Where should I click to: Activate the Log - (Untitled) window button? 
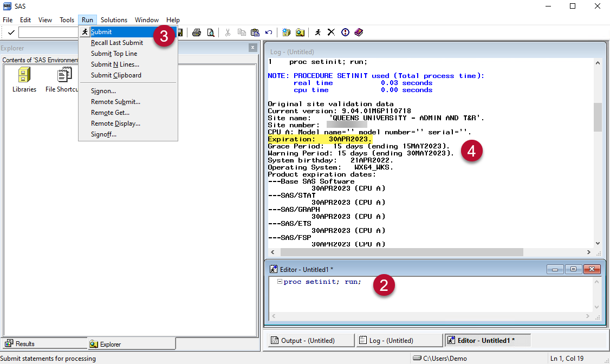coord(399,340)
